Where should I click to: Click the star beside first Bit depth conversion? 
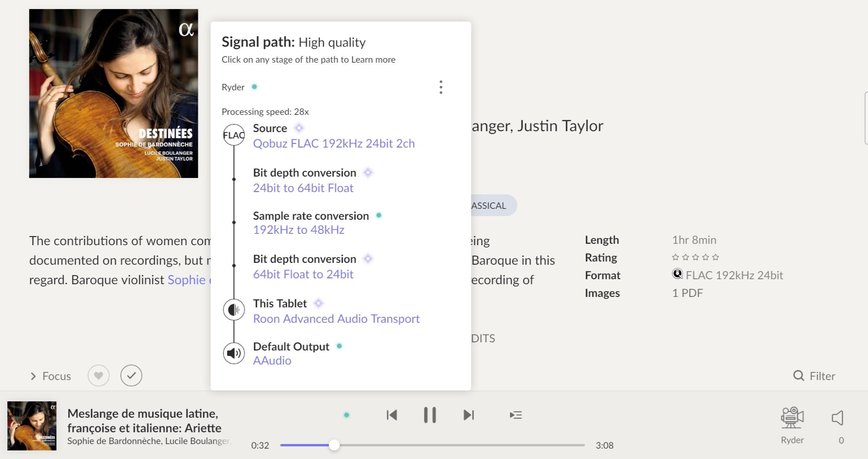368,173
